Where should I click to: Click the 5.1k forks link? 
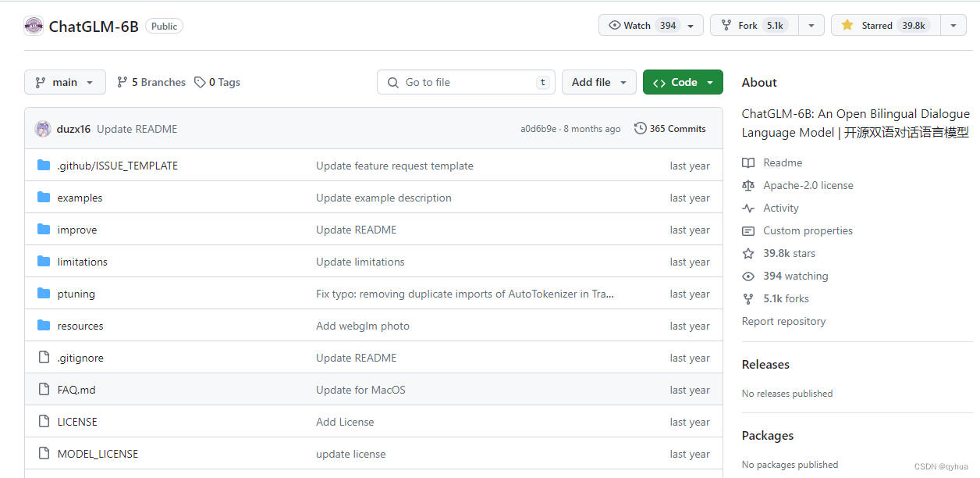tap(786, 298)
